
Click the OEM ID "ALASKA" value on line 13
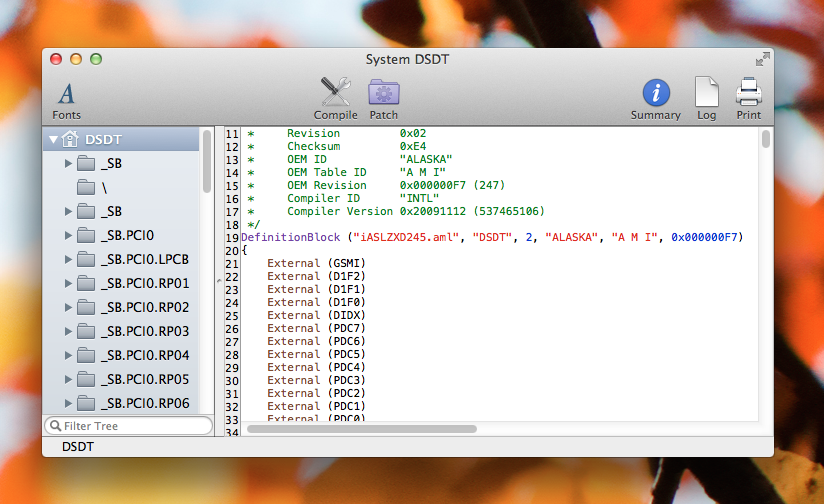[x=426, y=159]
